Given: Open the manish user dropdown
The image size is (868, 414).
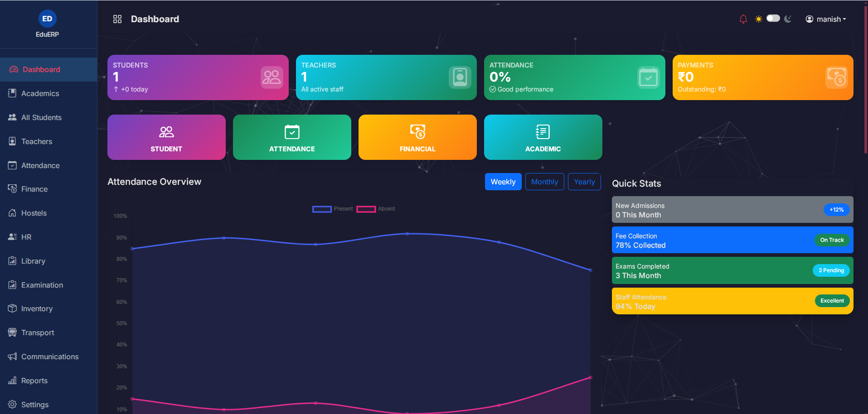Looking at the screenshot, I should click(825, 19).
